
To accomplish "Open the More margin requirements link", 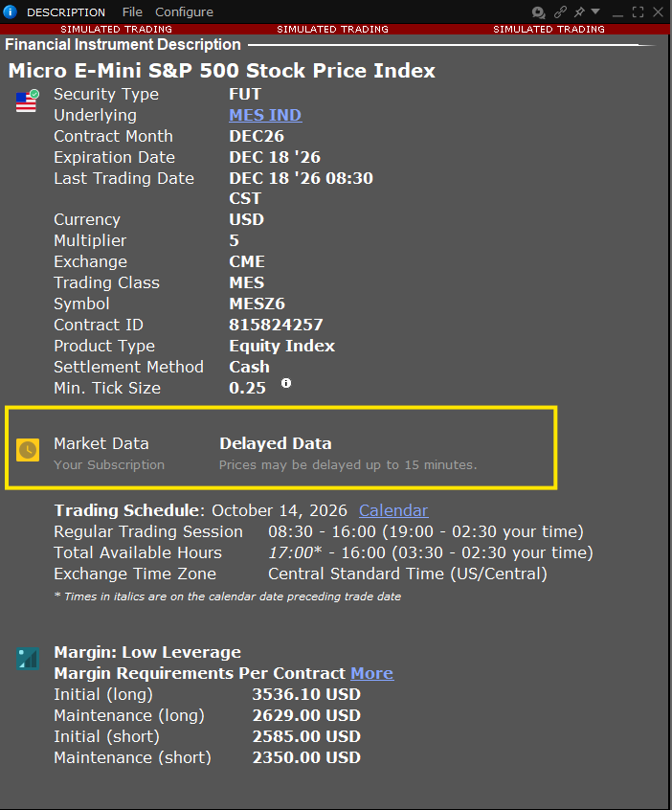I will (372, 674).
